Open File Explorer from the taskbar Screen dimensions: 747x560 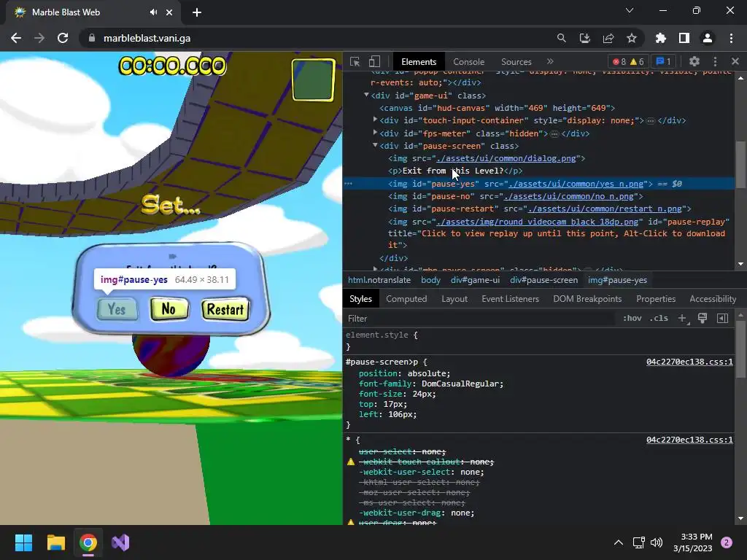(55, 542)
